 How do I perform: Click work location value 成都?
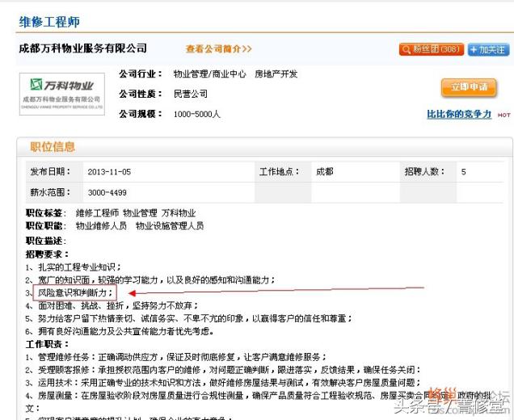click(325, 172)
